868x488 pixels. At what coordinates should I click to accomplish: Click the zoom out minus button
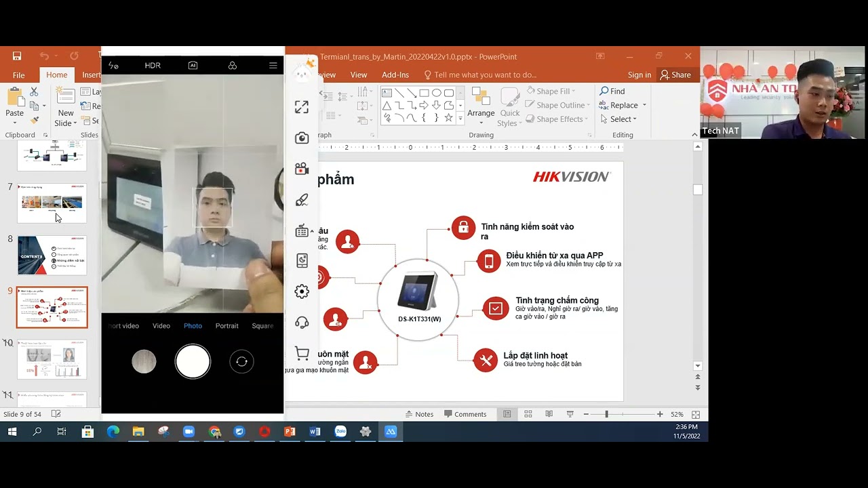click(587, 414)
